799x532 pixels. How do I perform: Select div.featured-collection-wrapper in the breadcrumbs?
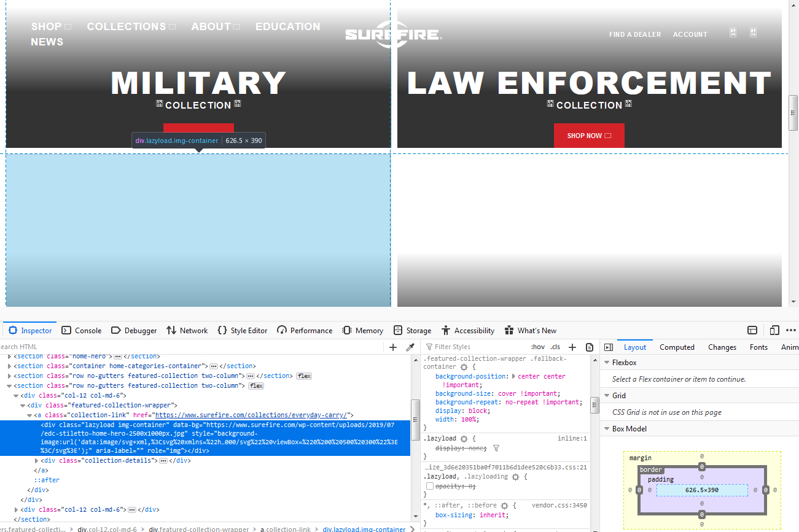pyautogui.click(x=199, y=529)
